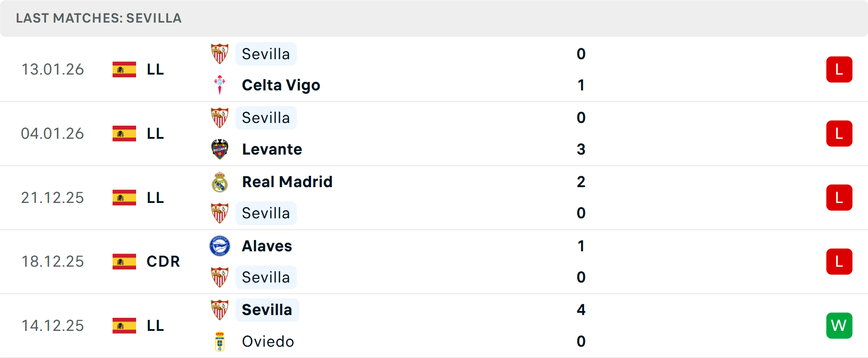Open the Alaves team link

267,246
